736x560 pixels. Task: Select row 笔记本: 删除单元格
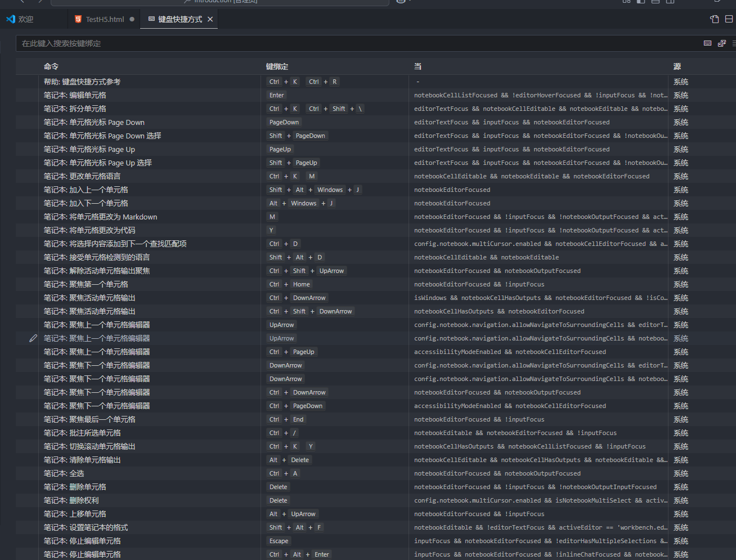tap(376, 487)
